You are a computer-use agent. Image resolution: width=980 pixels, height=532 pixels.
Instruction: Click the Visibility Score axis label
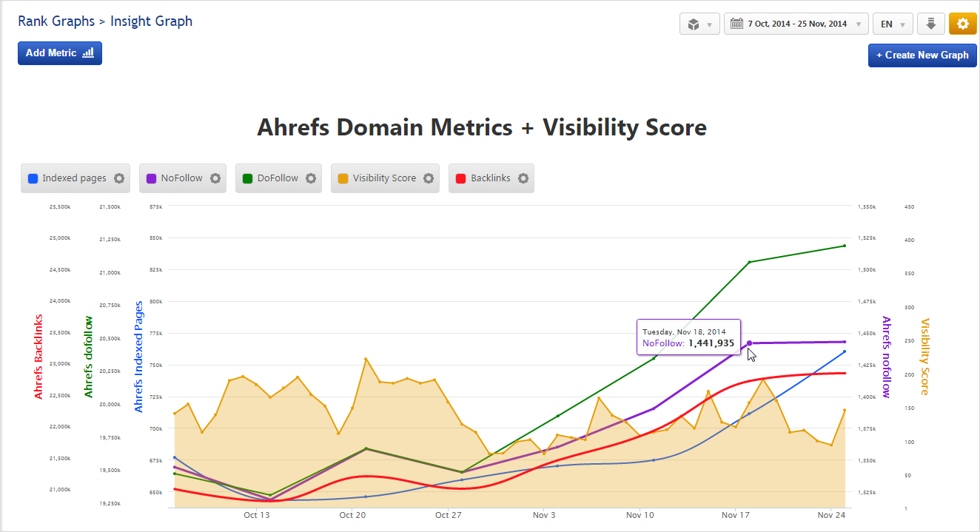click(x=924, y=357)
